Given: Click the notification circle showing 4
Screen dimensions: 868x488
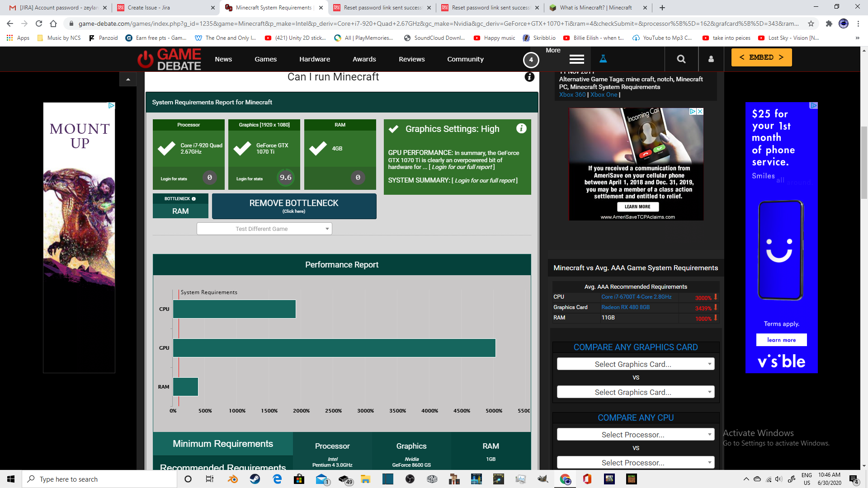Looking at the screenshot, I should 531,60.
